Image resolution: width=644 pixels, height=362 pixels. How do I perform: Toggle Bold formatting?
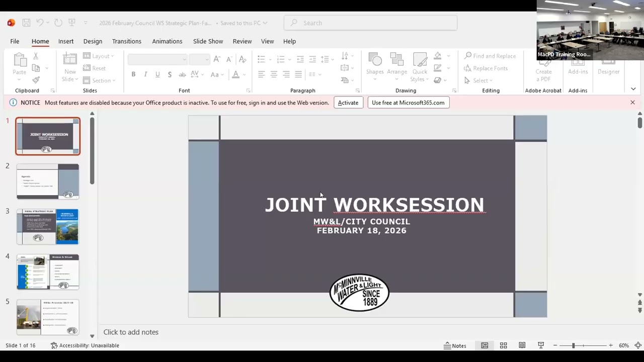coord(133,74)
